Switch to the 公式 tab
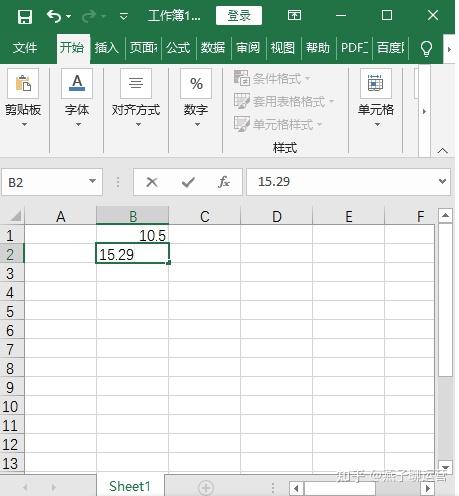The image size is (459, 496). (178, 48)
